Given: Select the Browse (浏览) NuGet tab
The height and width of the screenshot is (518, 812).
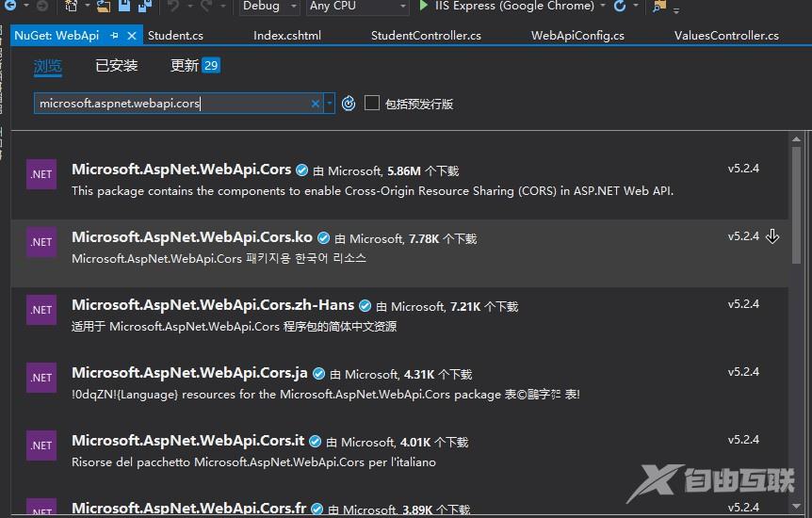Looking at the screenshot, I should tap(48, 66).
